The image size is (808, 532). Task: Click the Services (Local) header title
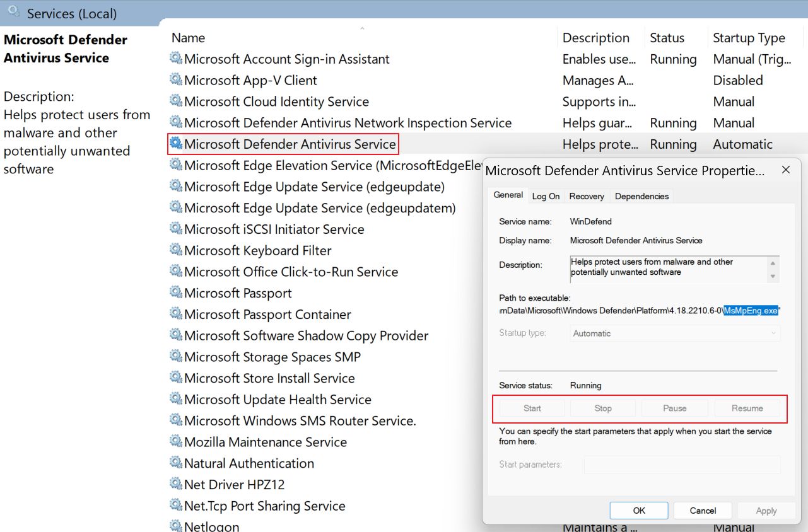coord(71,13)
